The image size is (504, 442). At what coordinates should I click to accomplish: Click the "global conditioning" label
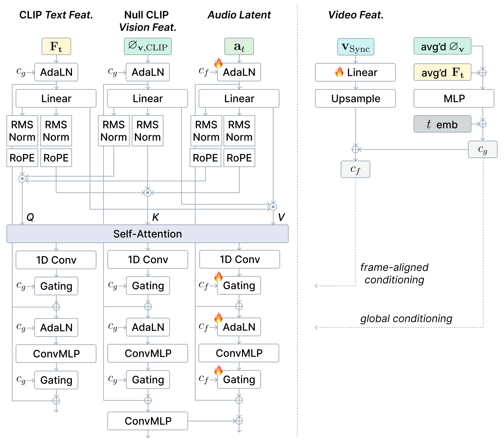point(406,319)
